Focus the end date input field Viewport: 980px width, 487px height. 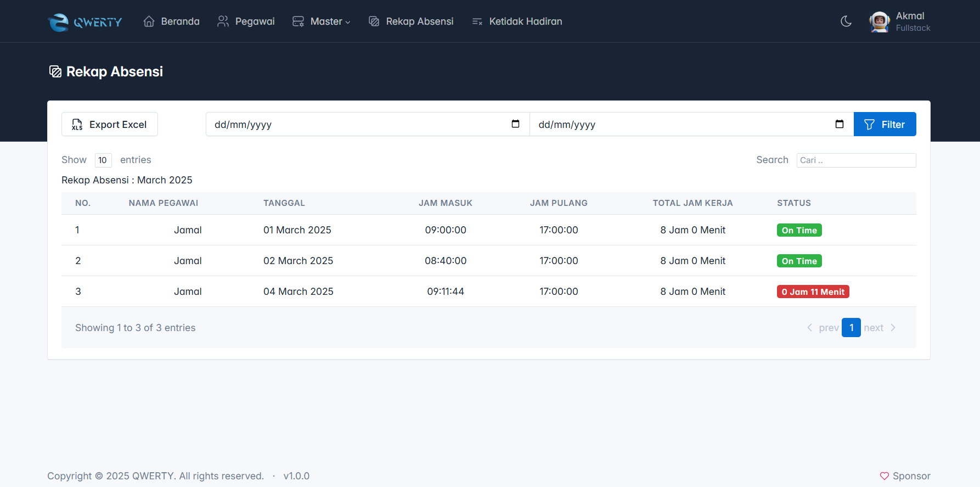pos(691,124)
